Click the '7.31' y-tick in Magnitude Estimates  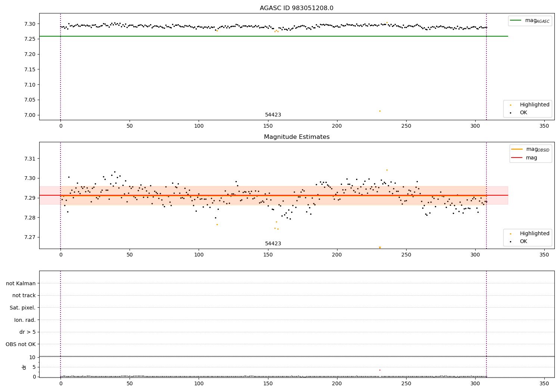[x=29, y=159]
